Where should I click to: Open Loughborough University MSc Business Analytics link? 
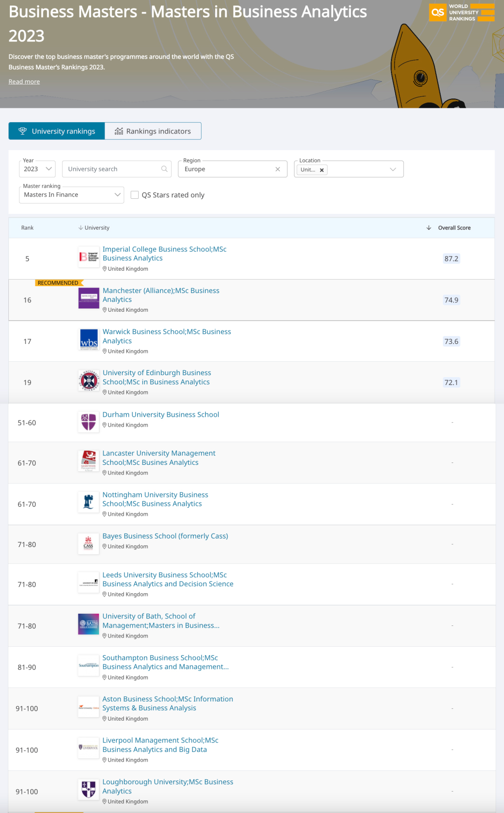tap(168, 786)
